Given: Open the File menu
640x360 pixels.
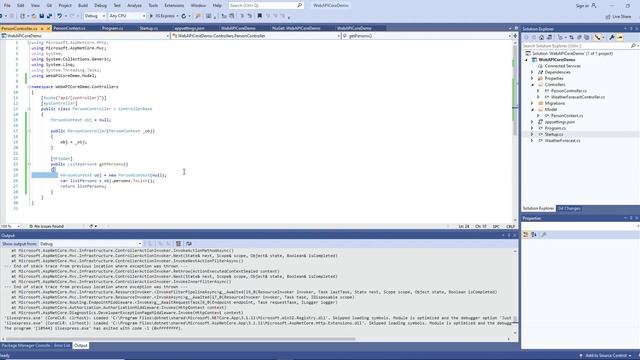Looking at the screenshot, I should 7,6.
